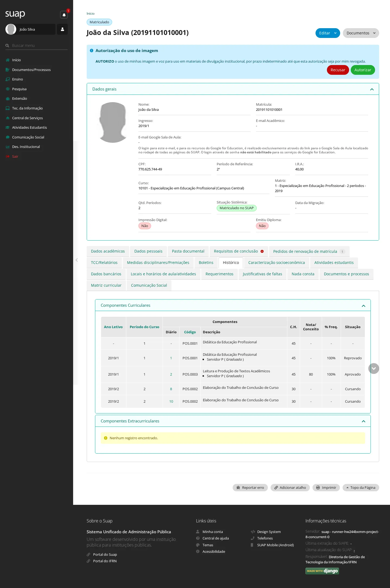The height and width of the screenshot is (588, 390).
Task: Collapse the Componentes Curriculares section
Action: tap(363, 306)
